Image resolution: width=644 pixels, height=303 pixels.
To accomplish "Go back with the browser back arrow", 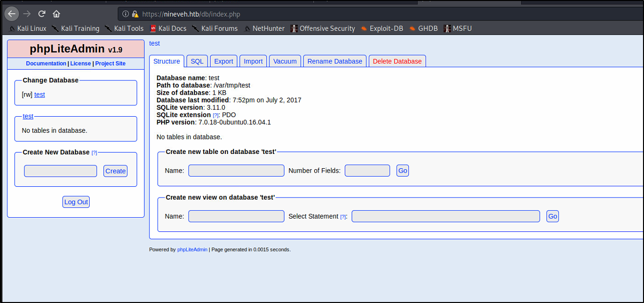I will [11, 14].
